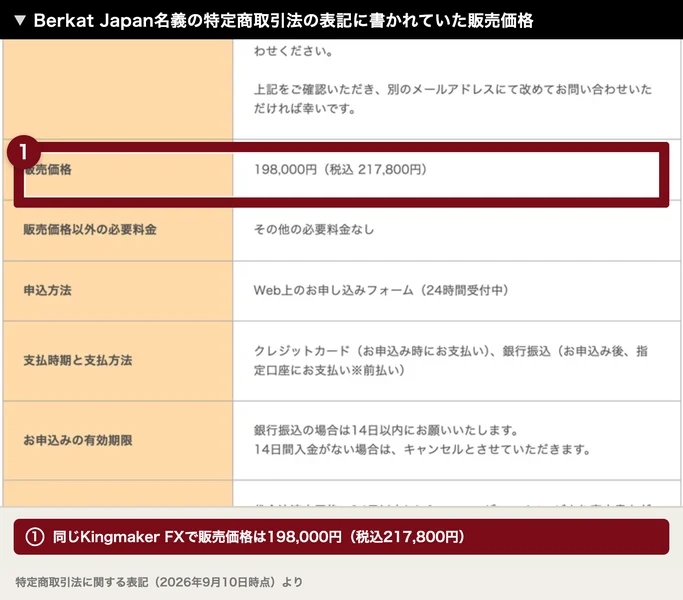Select Web上のお申し込みフォーム（24時間受付中）

pos(381,290)
